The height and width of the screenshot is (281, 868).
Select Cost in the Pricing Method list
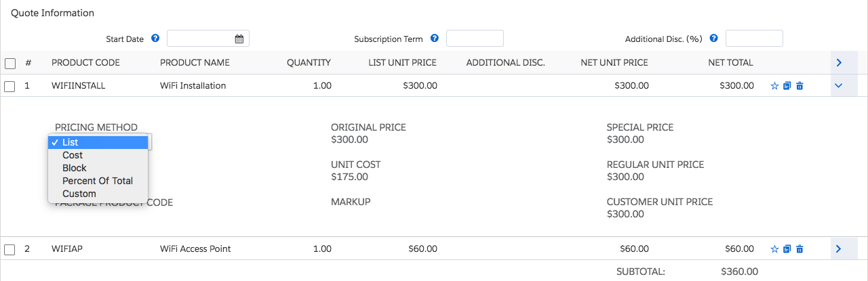(x=73, y=155)
